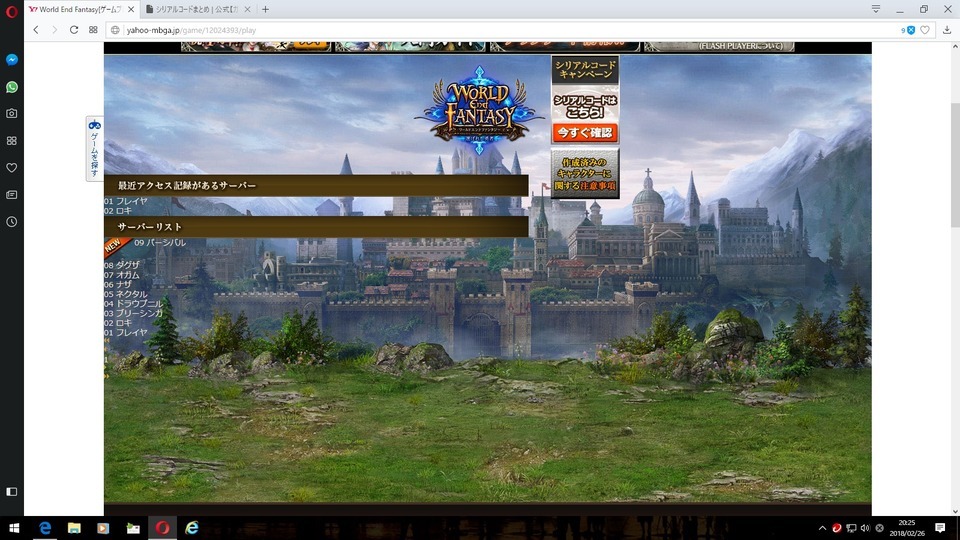Open the FLASH PLAYERについて banner
The height and width of the screenshot is (540, 960).
click(x=719, y=47)
